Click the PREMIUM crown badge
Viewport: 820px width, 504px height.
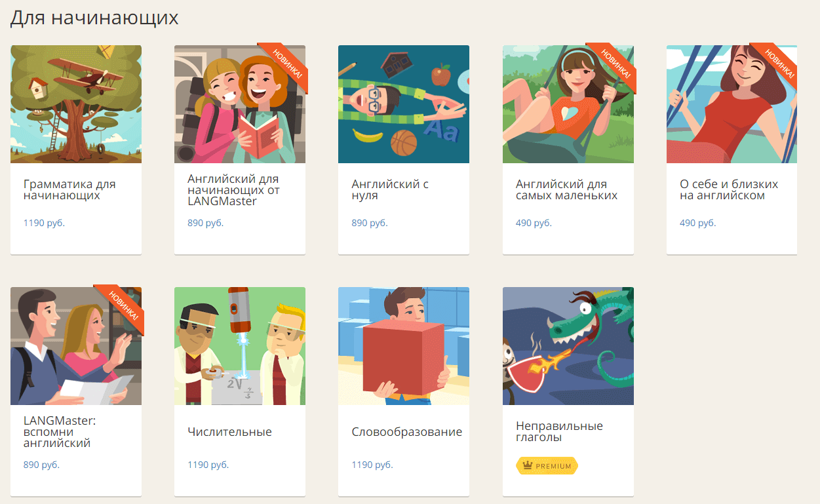coord(547,466)
